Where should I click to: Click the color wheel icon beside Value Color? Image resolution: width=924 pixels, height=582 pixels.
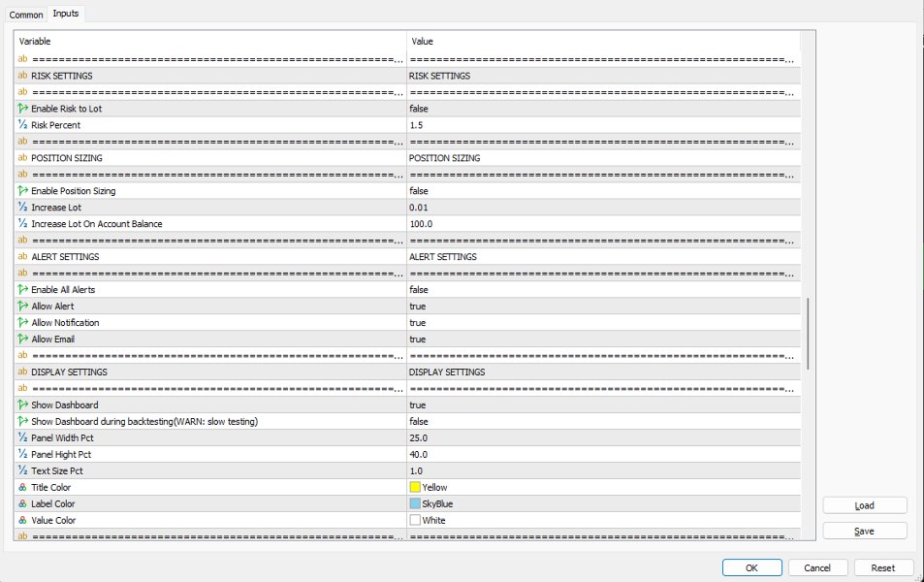[x=23, y=520]
